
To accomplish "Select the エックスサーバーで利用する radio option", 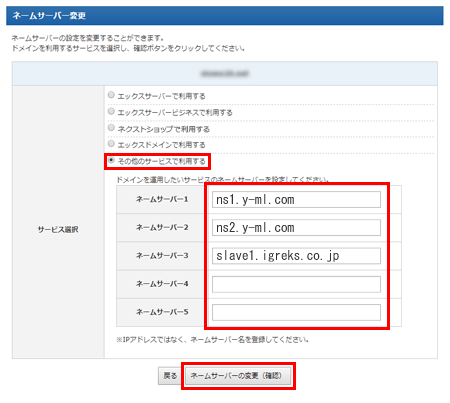I will [111, 95].
